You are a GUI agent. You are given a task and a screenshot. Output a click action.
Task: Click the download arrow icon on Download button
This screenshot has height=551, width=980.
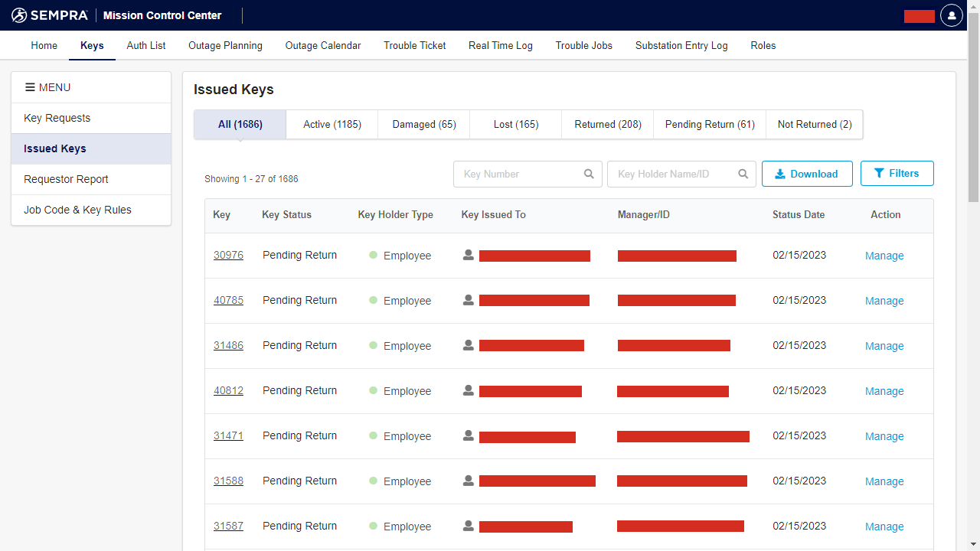pos(782,174)
